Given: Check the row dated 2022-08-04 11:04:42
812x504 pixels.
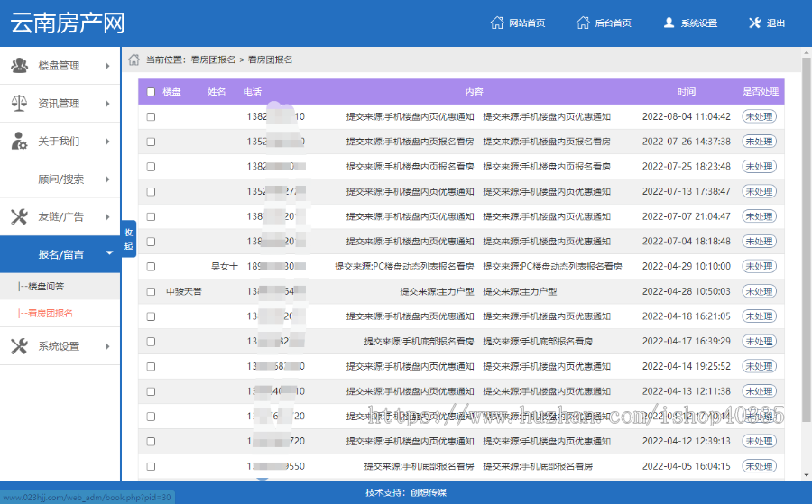Looking at the screenshot, I should [151, 116].
